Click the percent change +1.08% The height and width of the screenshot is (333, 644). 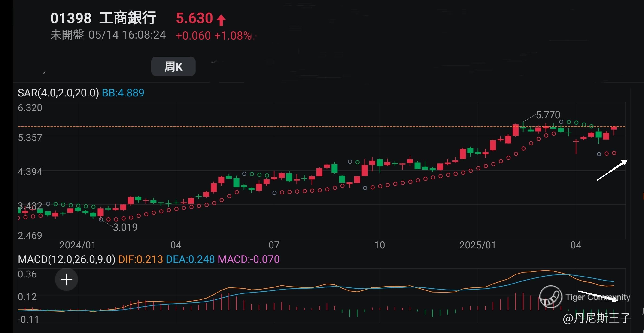pos(233,36)
